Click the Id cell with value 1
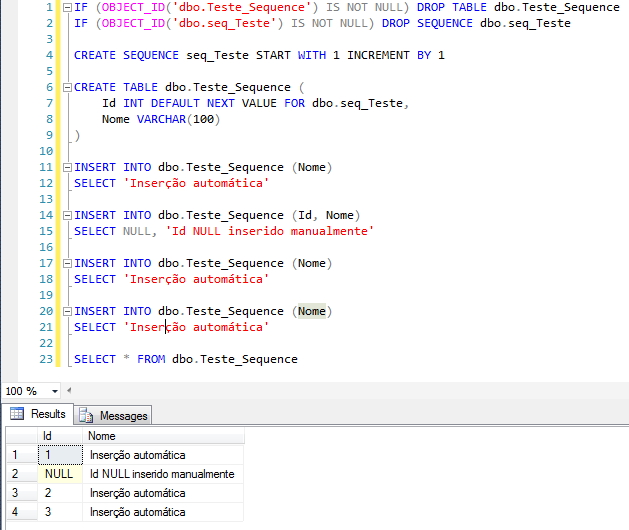 coord(60,455)
